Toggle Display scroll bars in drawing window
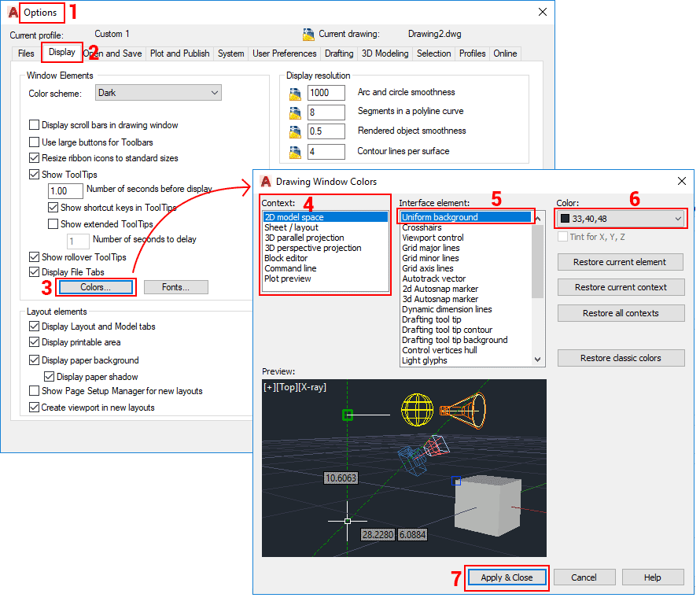Image resolution: width=700 pixels, height=605 pixels. coord(34,124)
